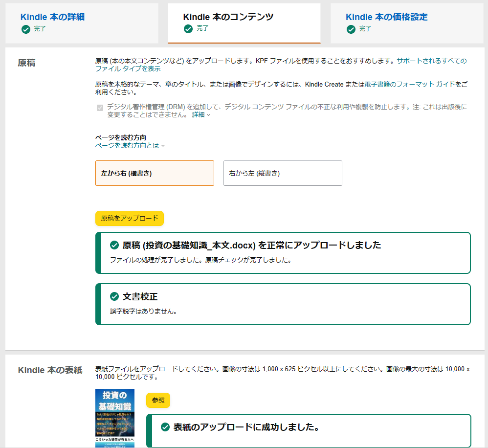Expand ページを読む方向とは explanation
The height and width of the screenshot is (448, 488).
point(130,145)
